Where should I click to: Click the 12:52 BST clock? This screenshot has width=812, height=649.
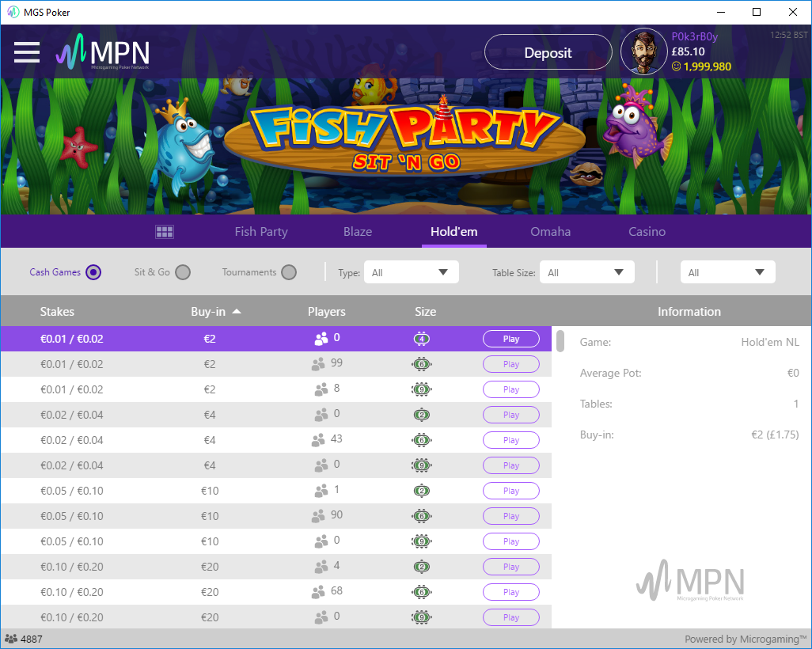(x=789, y=35)
